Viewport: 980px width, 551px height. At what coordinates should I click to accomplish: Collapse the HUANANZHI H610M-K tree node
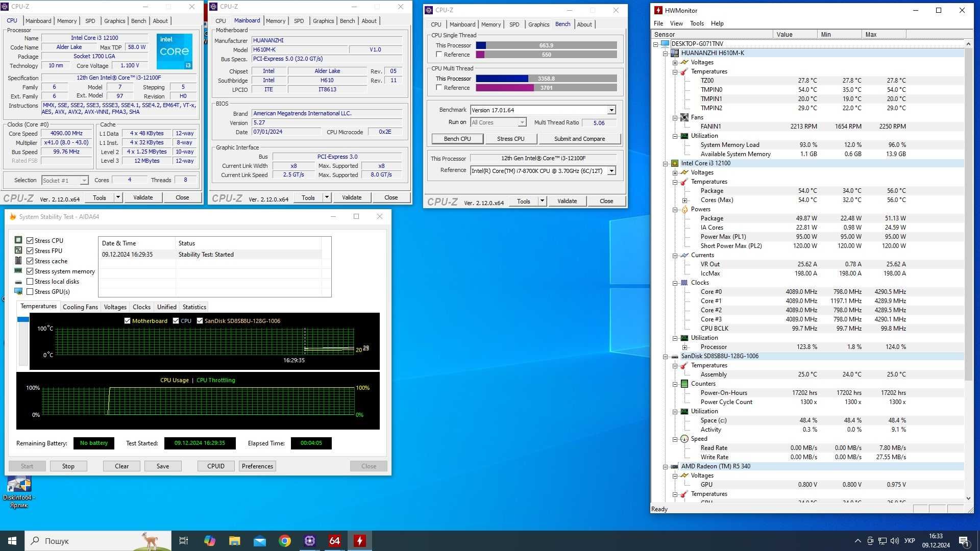(x=666, y=53)
